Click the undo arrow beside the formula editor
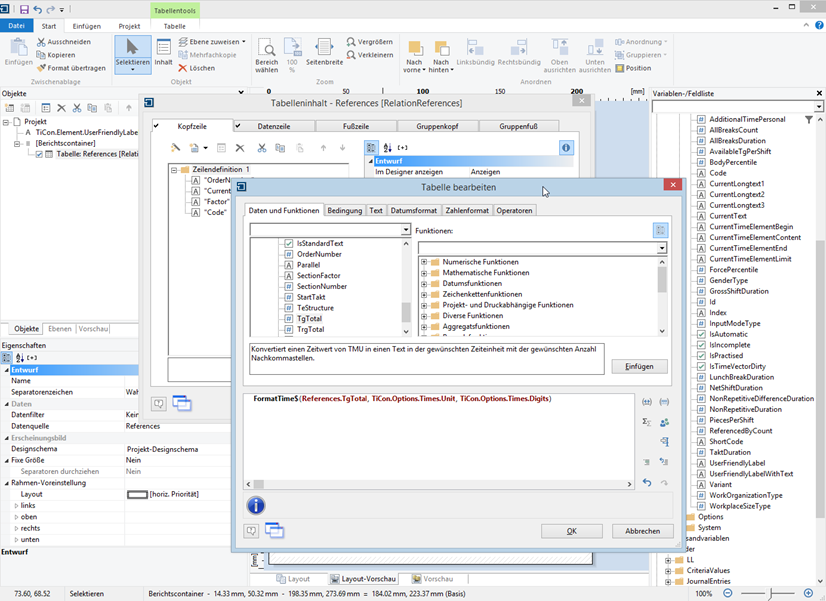 [x=647, y=482]
